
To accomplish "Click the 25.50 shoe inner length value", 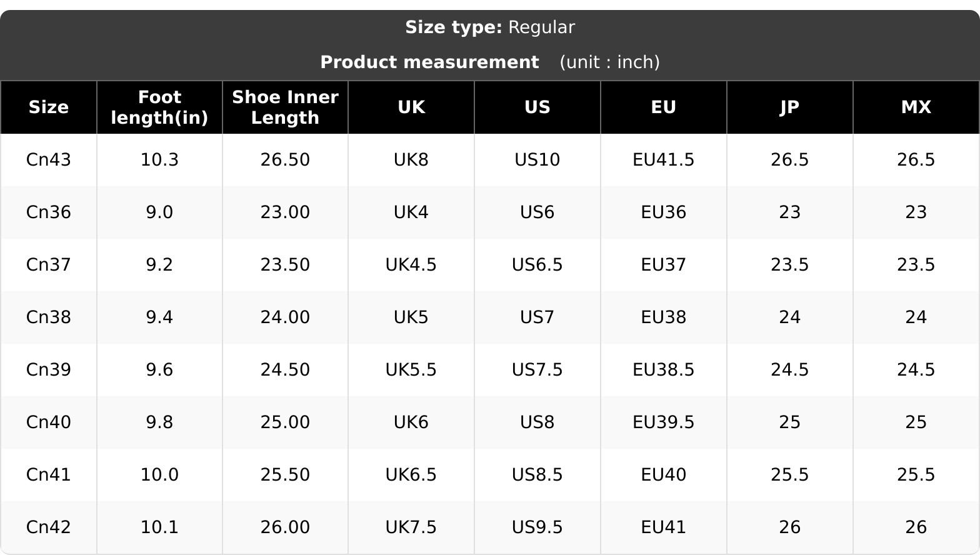I will [x=285, y=474].
